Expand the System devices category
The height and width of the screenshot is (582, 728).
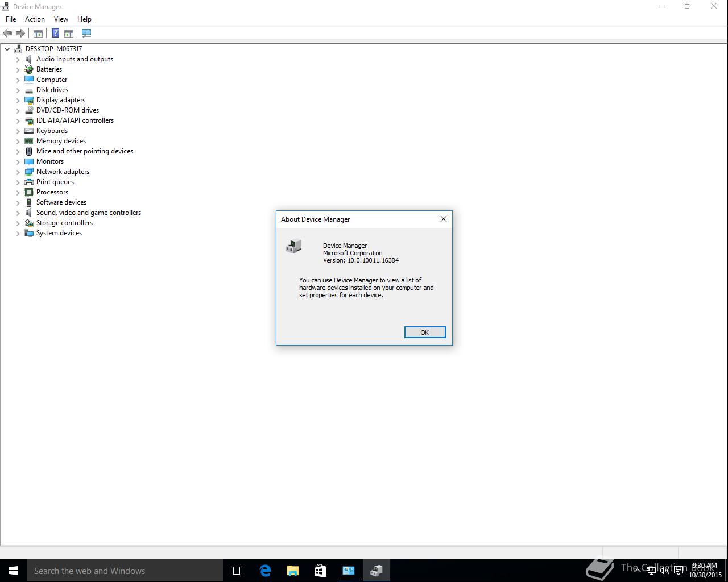[x=18, y=233]
